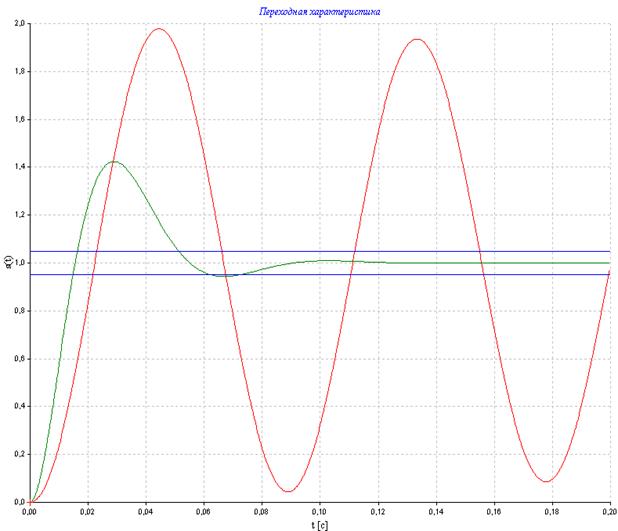Image resolution: width=618 pixels, height=531 pixels.
Task: Click the '0,08' tick on time axis
Action: point(261,511)
